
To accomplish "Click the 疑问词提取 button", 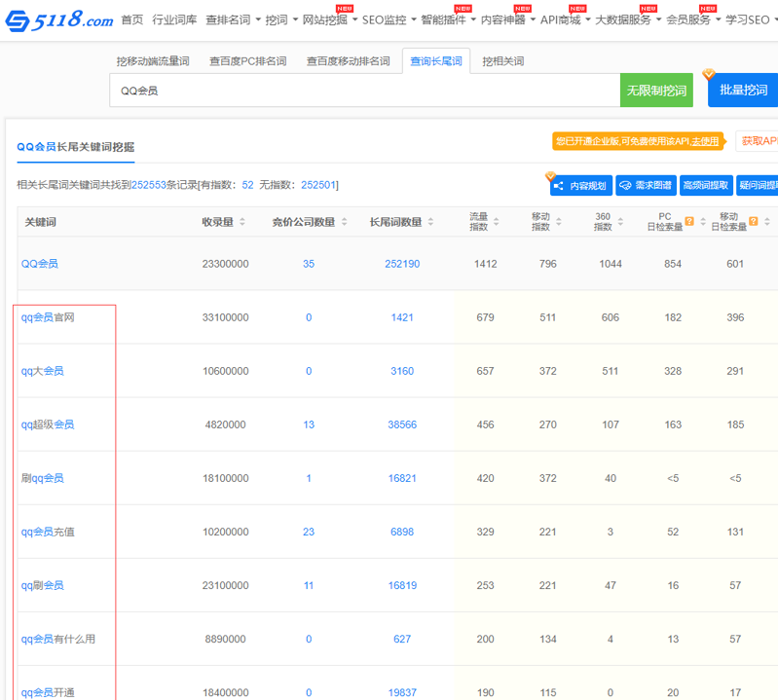I will [x=758, y=186].
